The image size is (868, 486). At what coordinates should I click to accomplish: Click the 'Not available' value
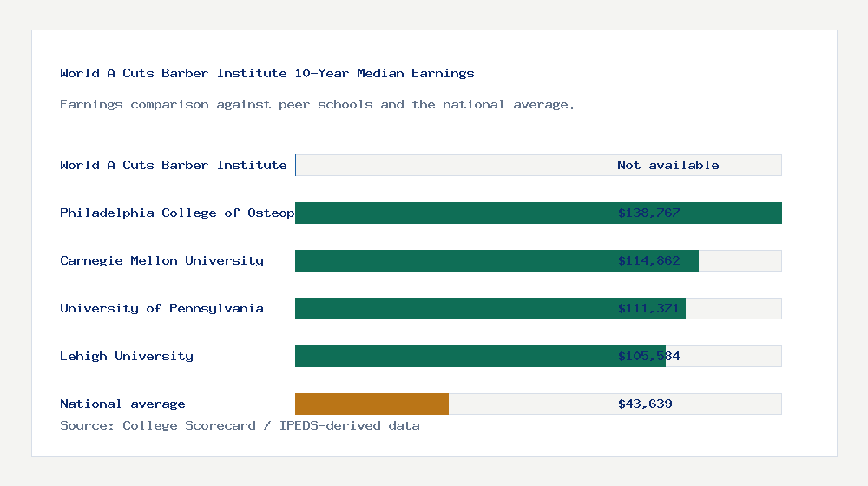tap(668, 165)
